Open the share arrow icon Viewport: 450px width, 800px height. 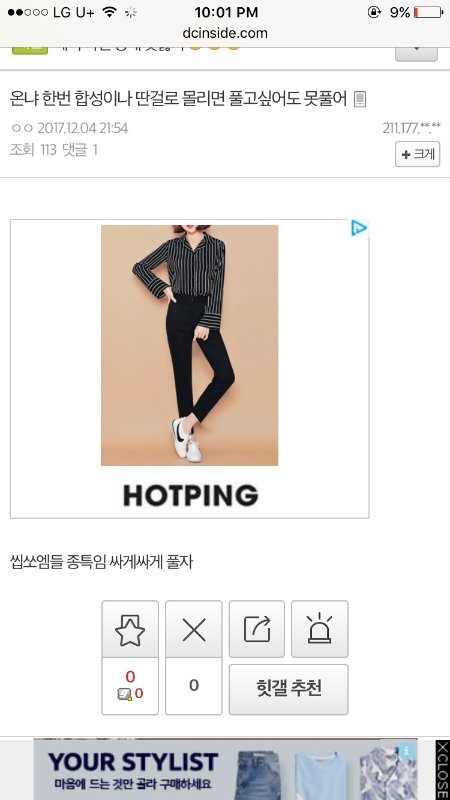tap(257, 629)
